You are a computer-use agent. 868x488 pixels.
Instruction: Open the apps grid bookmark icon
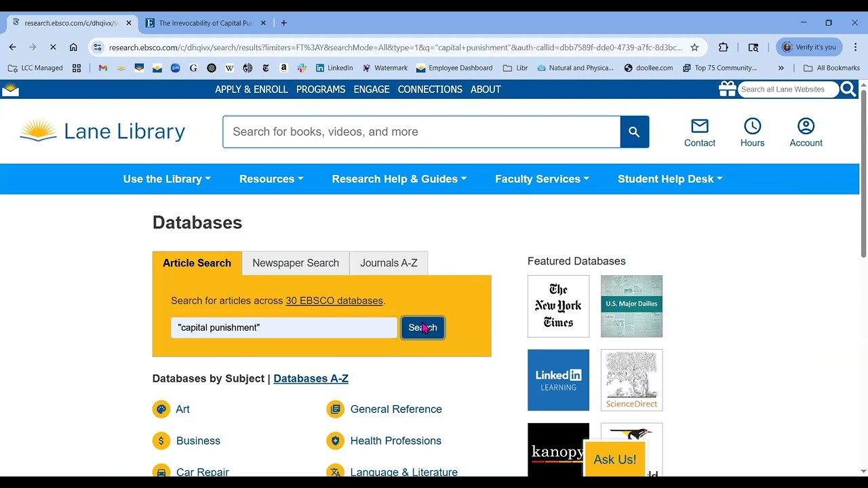77,68
